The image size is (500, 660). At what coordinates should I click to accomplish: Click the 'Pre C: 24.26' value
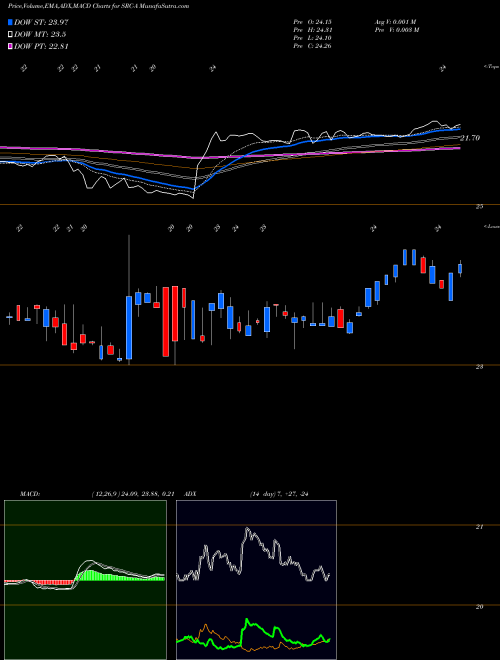[313, 46]
